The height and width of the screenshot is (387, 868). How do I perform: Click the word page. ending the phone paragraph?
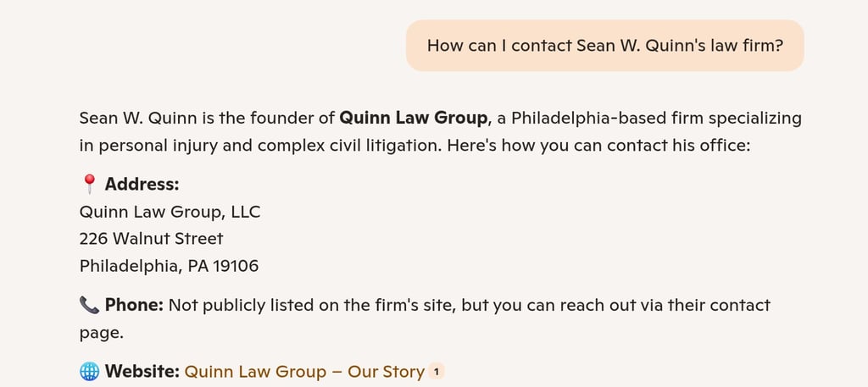pyautogui.click(x=102, y=334)
